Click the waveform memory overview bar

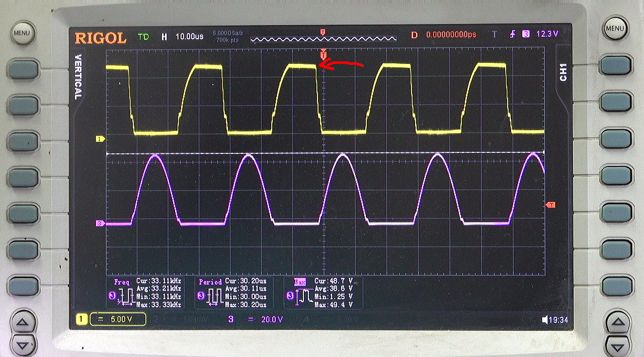pyautogui.click(x=323, y=38)
